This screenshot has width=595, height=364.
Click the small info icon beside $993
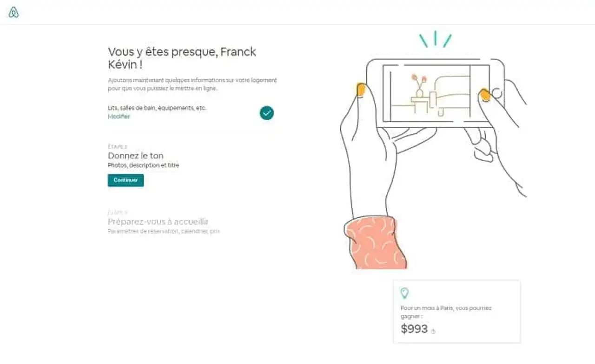tap(433, 331)
